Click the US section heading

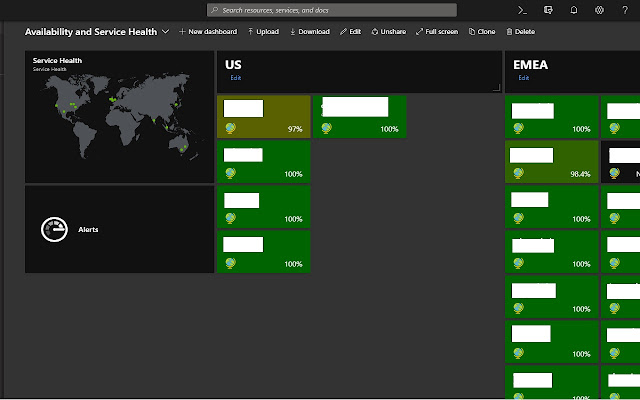[x=233, y=65]
